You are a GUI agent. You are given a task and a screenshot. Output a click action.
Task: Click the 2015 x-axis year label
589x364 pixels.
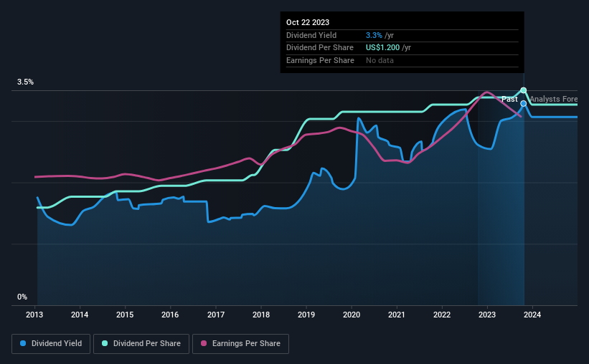click(125, 315)
